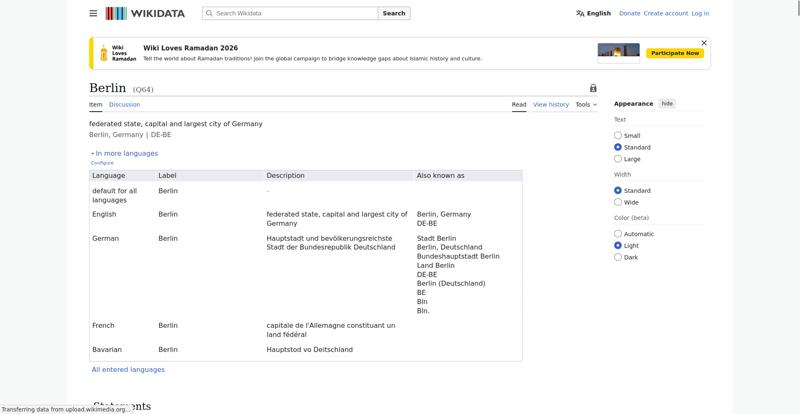Open the All entered languages link
The width and height of the screenshot is (800, 414).
(x=128, y=370)
